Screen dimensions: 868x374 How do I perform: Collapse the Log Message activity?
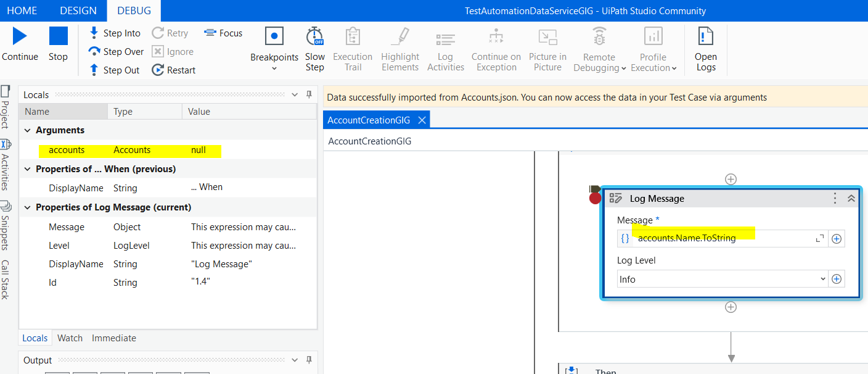pyautogui.click(x=851, y=198)
